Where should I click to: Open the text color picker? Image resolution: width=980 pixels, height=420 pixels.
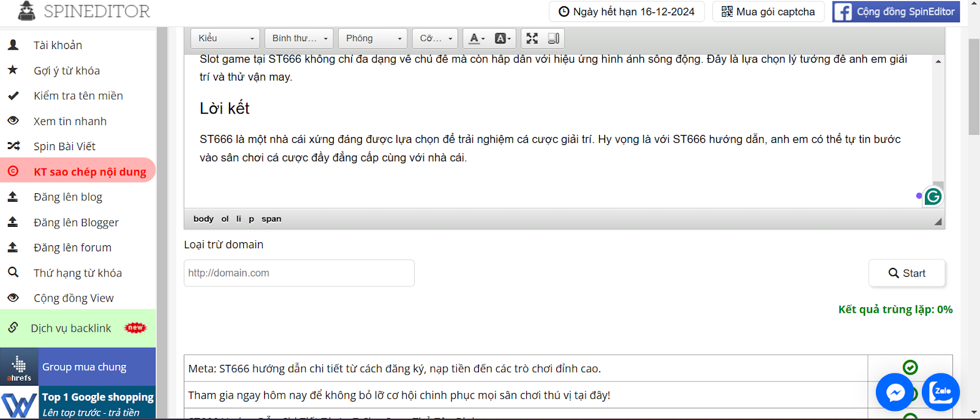tap(476, 39)
